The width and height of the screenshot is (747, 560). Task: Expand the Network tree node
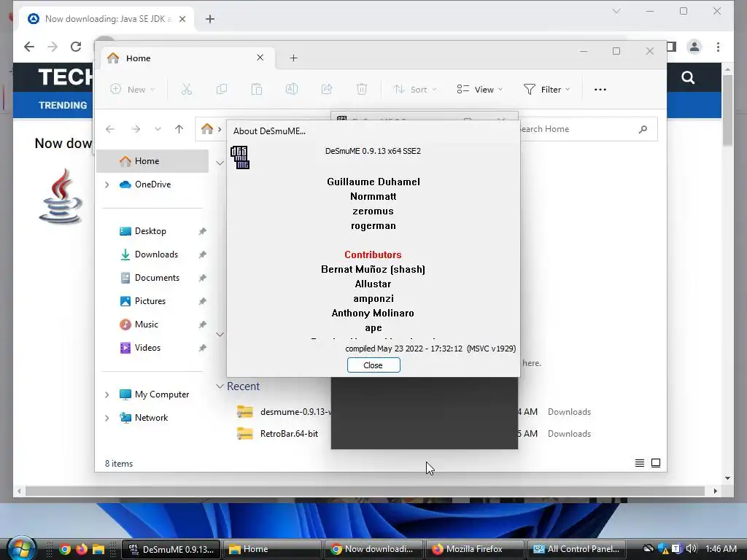pos(107,418)
